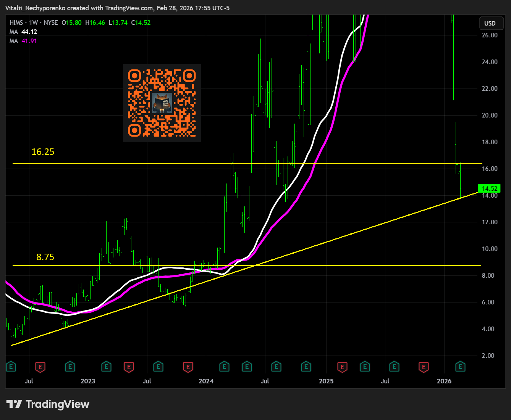Image resolution: width=511 pixels, height=420 pixels.
Task: Click the 1W interval text in the legend
Action: 33,23
